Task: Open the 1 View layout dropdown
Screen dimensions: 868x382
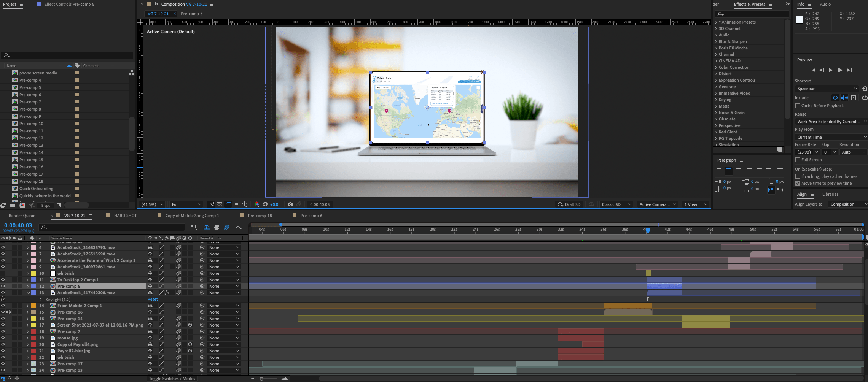Action: tap(695, 204)
